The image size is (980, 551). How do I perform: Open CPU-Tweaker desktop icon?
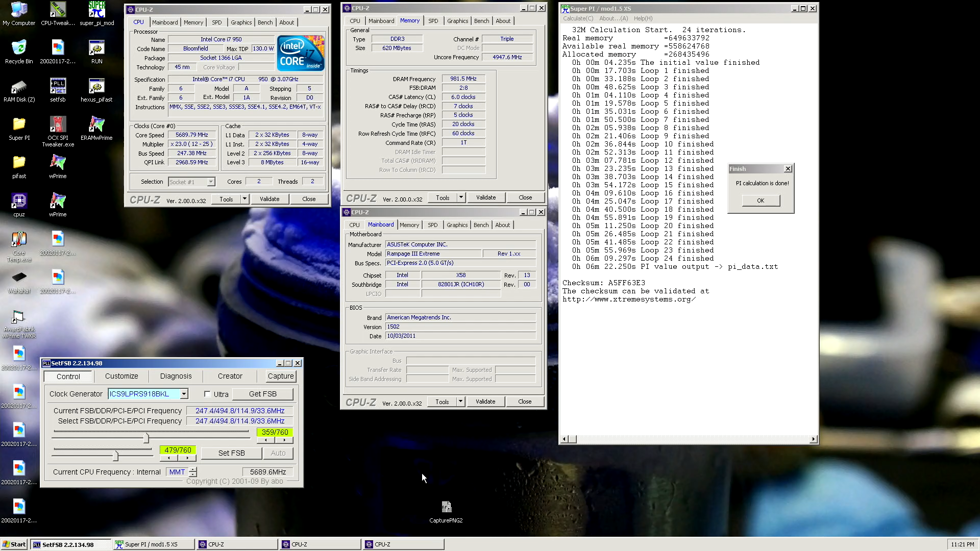pyautogui.click(x=58, y=14)
